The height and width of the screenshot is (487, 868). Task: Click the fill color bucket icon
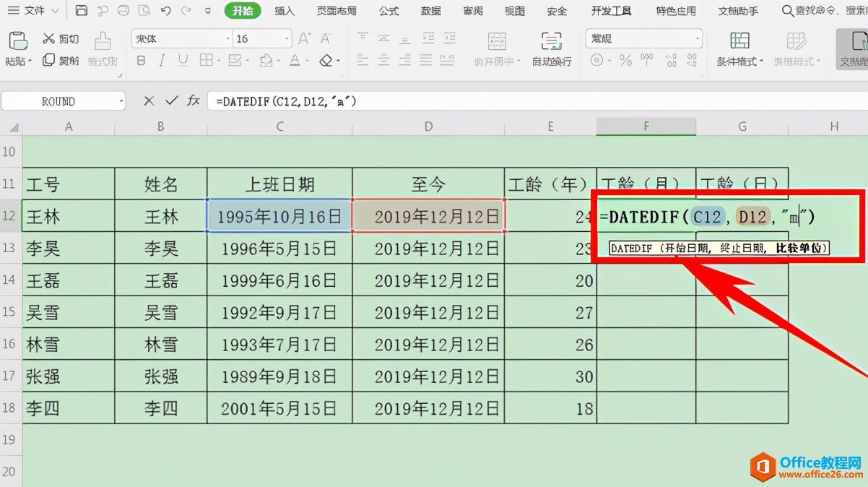point(266,61)
